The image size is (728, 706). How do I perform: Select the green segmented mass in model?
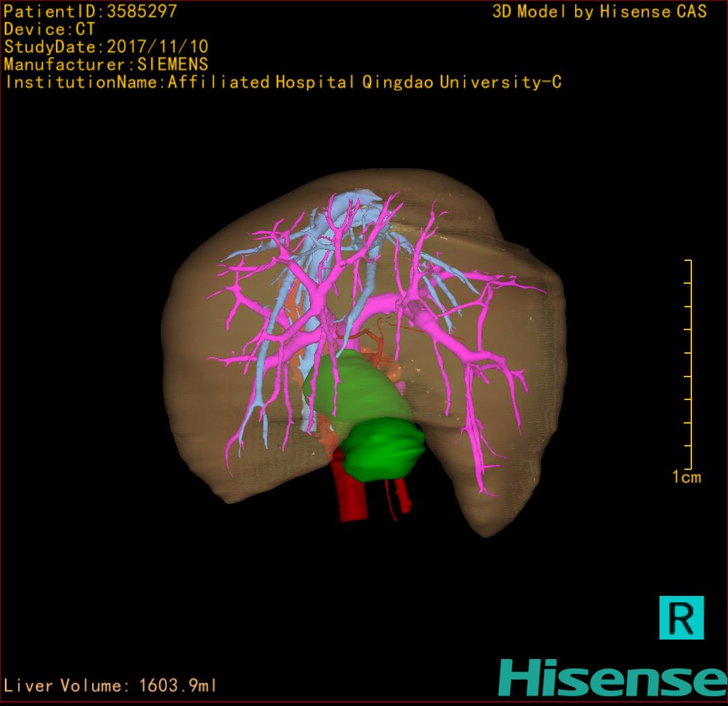coord(384,450)
